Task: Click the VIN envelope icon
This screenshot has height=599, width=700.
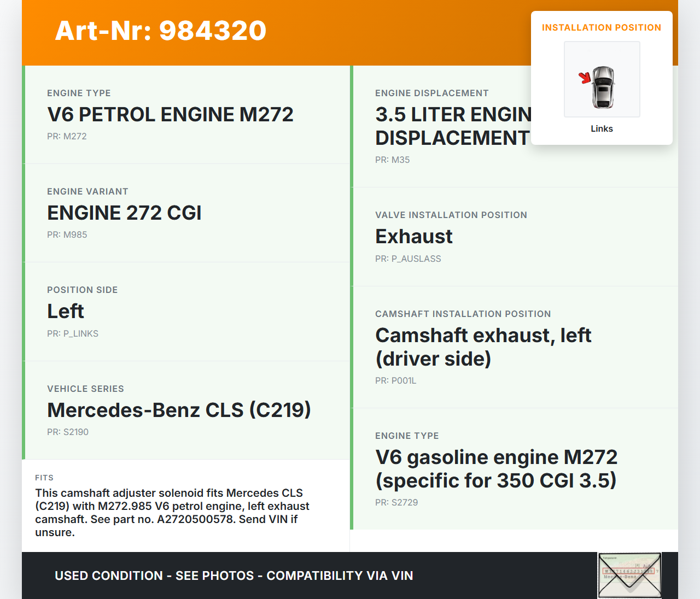Action: (629, 575)
